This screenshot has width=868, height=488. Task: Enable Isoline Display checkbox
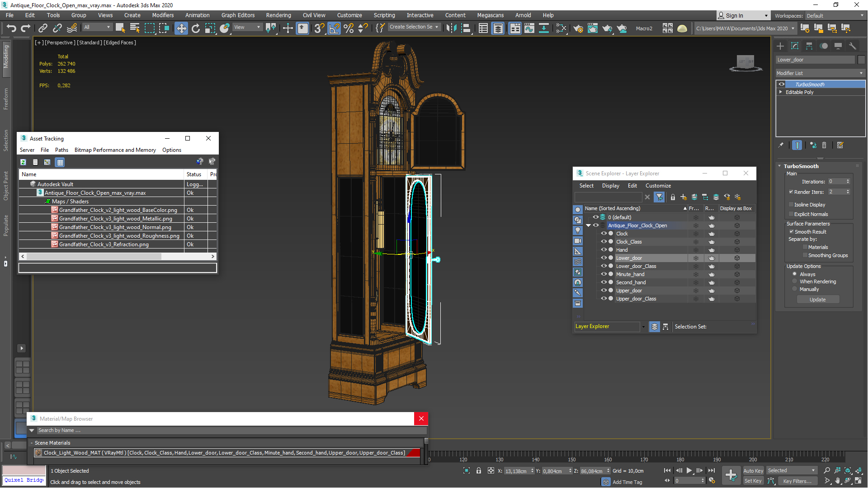[791, 205]
